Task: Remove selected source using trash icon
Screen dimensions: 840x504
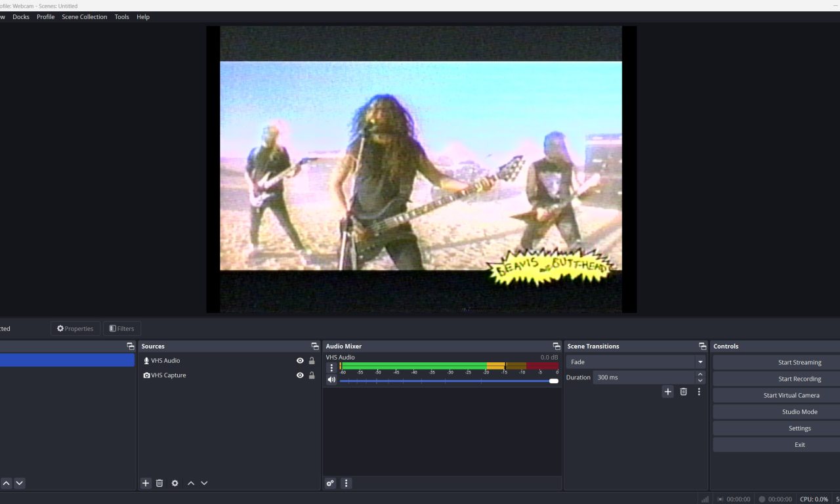Action: pos(159,483)
